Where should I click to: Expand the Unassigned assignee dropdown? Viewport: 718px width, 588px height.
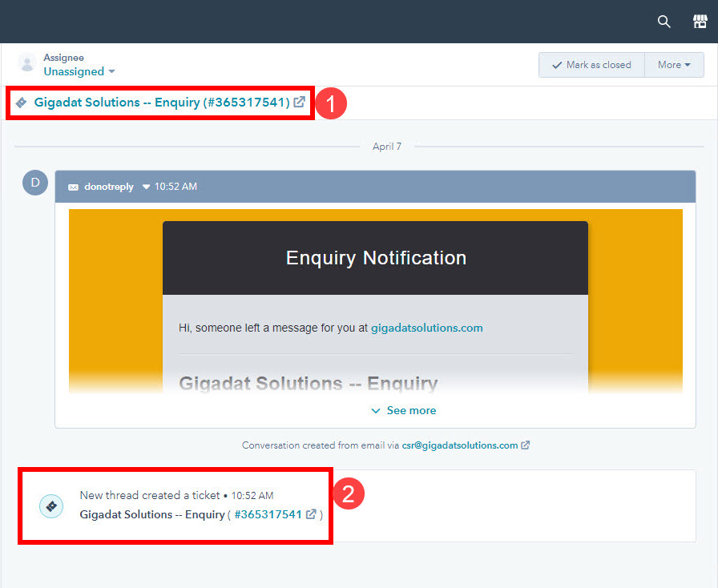(x=79, y=71)
